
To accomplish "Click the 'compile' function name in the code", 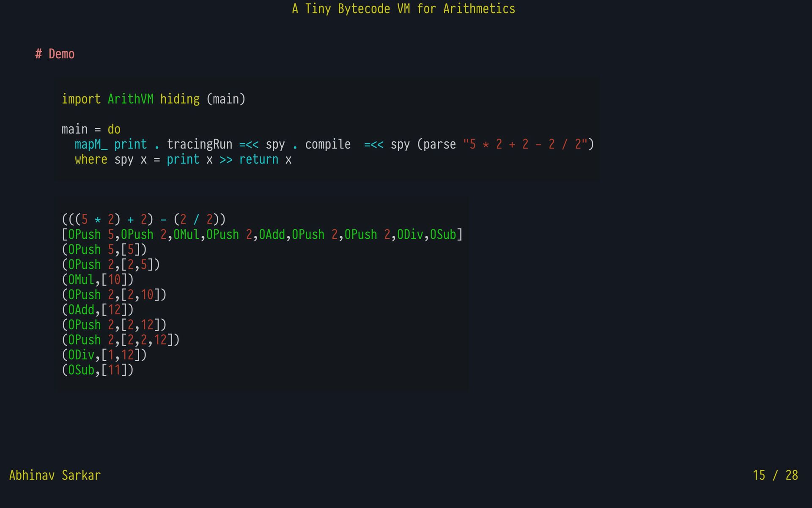I will tap(328, 144).
